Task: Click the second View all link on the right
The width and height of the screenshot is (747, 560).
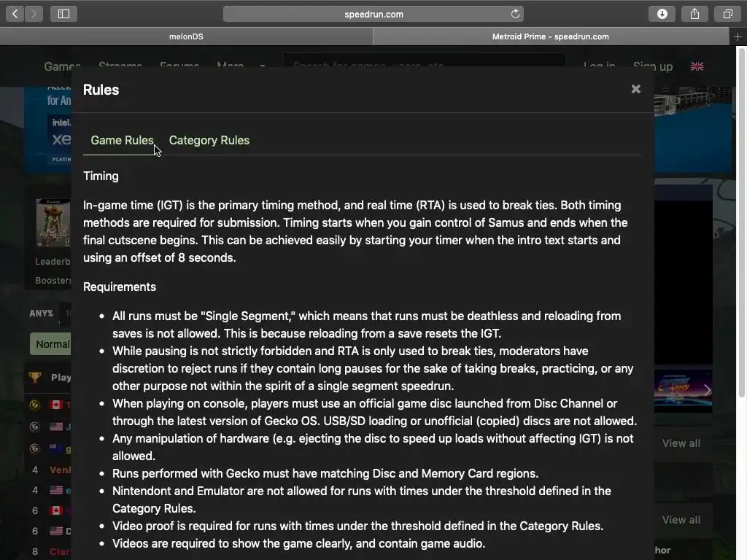Action: (681, 520)
